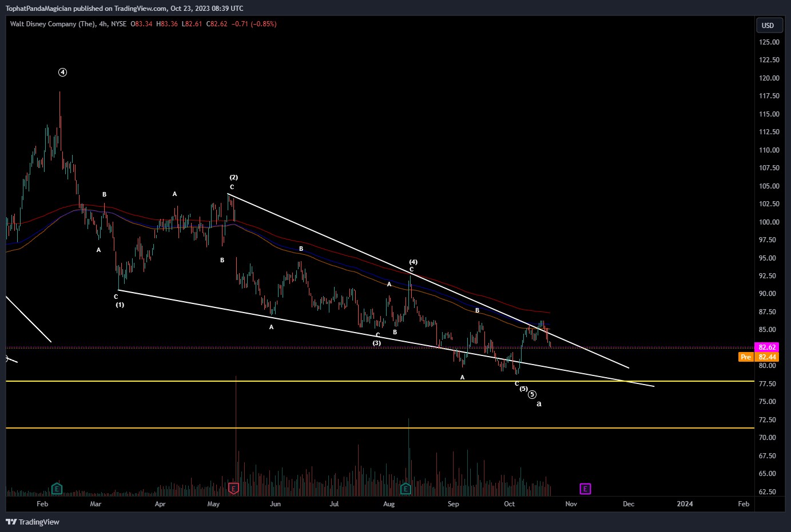The width and height of the screenshot is (791, 532).
Task: Click the Jun label on the time axis
Action: click(x=275, y=504)
